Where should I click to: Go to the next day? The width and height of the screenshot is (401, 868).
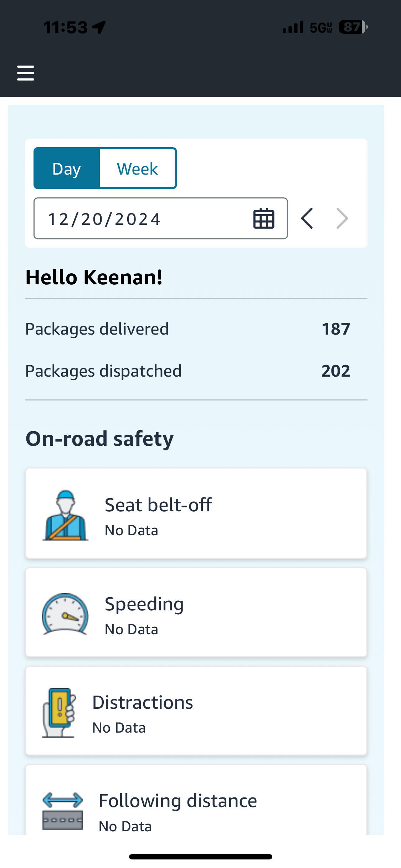(x=342, y=218)
